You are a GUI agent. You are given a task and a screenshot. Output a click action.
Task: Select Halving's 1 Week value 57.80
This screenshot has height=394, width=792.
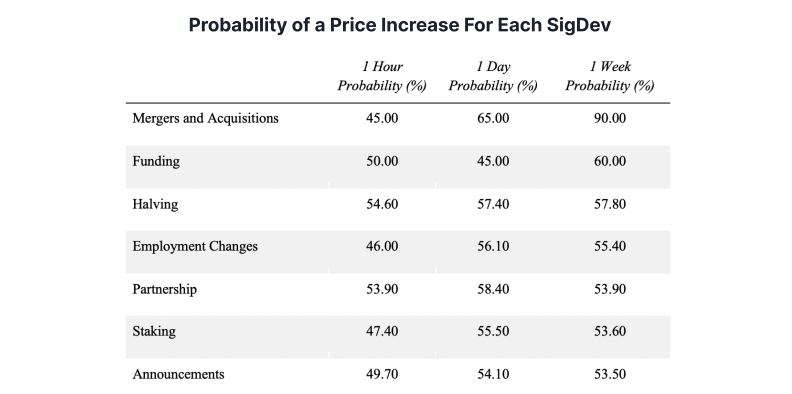(x=610, y=204)
